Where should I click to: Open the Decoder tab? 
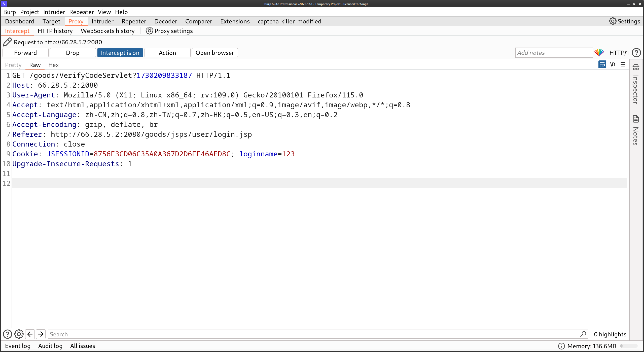[x=166, y=21]
